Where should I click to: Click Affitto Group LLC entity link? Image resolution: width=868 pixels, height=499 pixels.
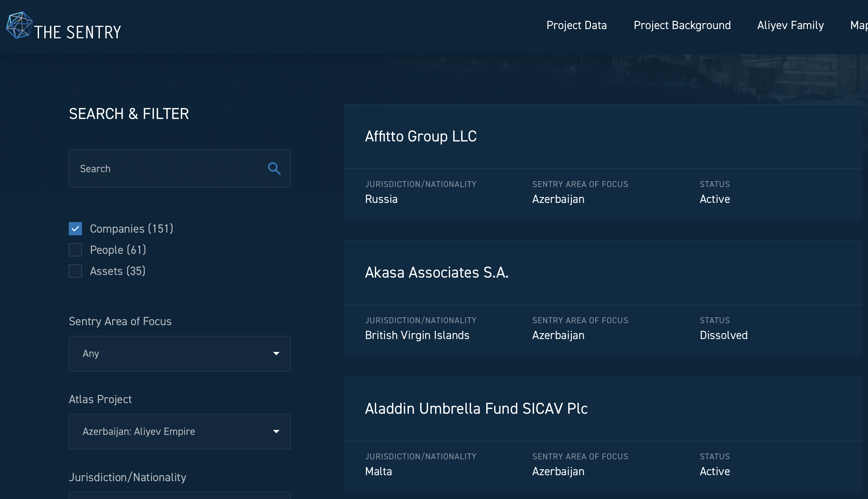(x=421, y=136)
